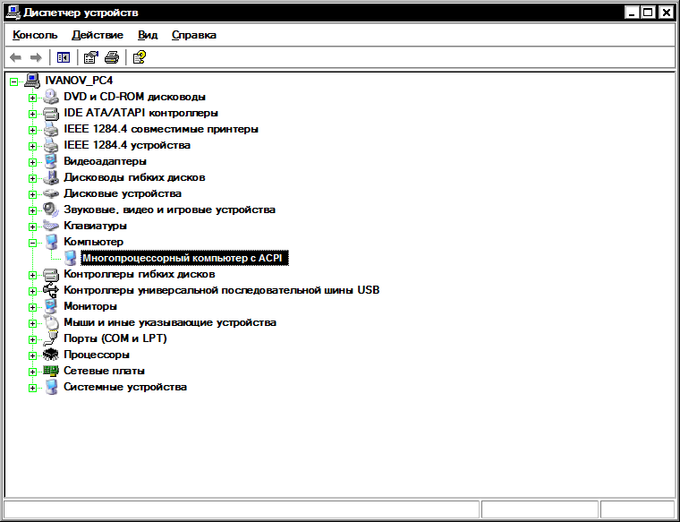Select the Сетевые платы label
Viewport: 680px width, 522px height.
pos(104,371)
